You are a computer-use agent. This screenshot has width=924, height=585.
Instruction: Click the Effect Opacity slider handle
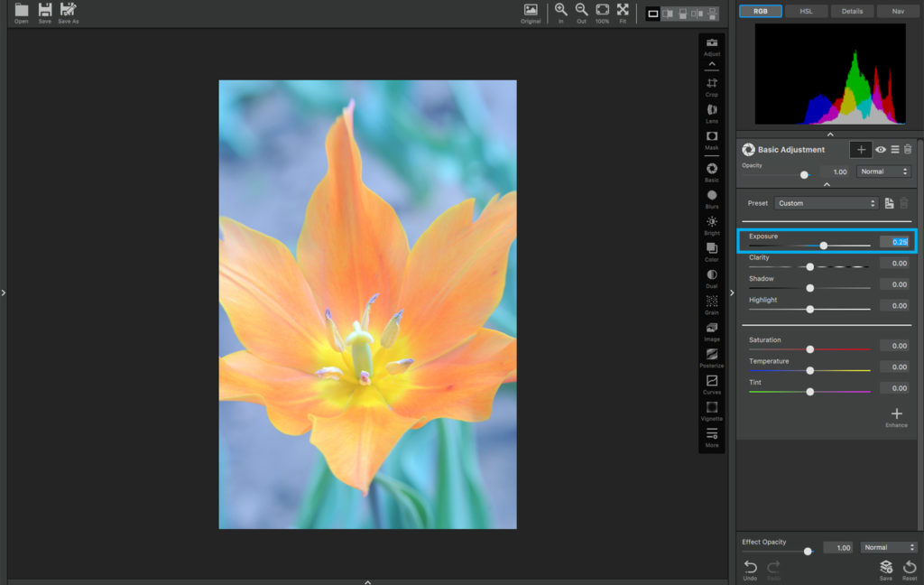(808, 551)
